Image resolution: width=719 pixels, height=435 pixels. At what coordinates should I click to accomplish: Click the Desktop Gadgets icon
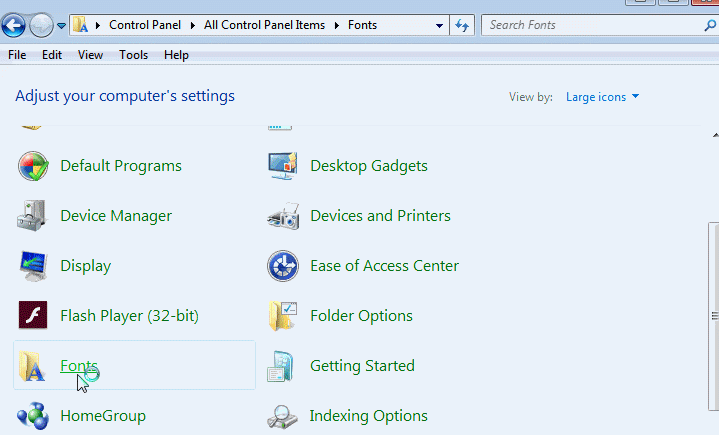coord(283,166)
